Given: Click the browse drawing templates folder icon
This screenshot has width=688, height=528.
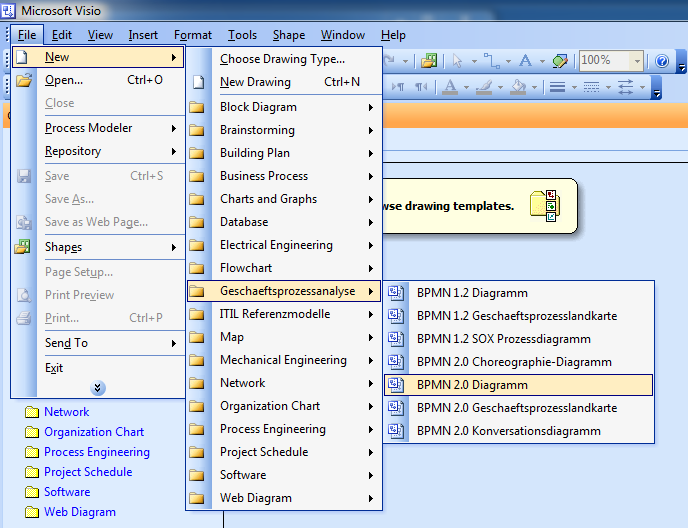Looking at the screenshot, I should [x=544, y=206].
